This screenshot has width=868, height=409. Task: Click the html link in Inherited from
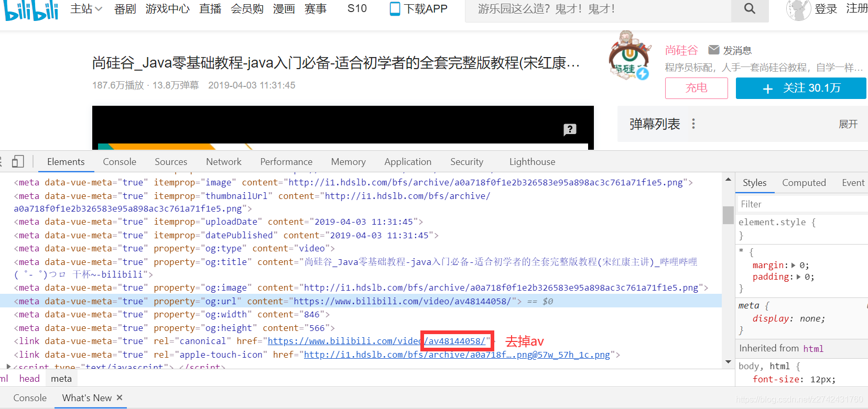pos(813,349)
